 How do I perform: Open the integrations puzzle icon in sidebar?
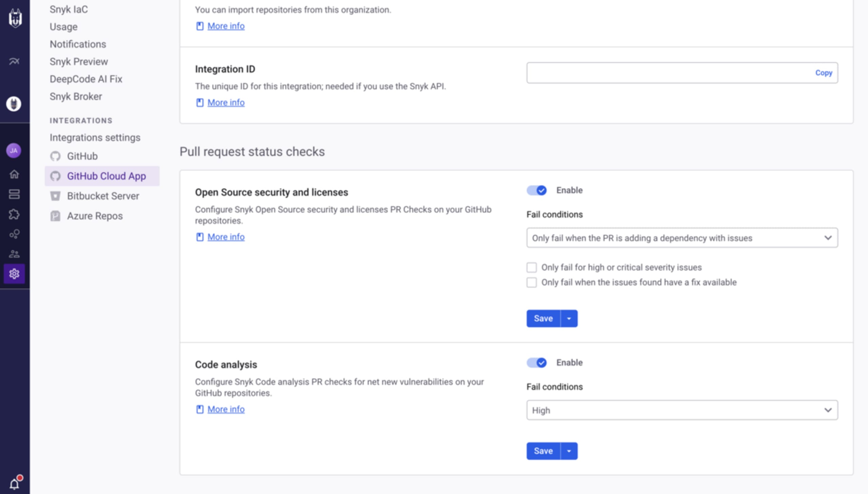tap(14, 214)
